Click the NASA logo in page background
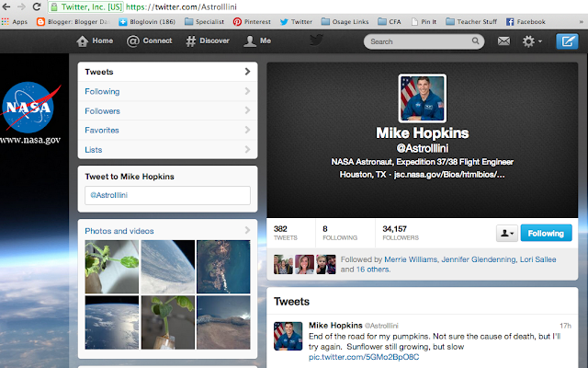Image resolution: width=588 pixels, height=368 pixels. [x=30, y=107]
